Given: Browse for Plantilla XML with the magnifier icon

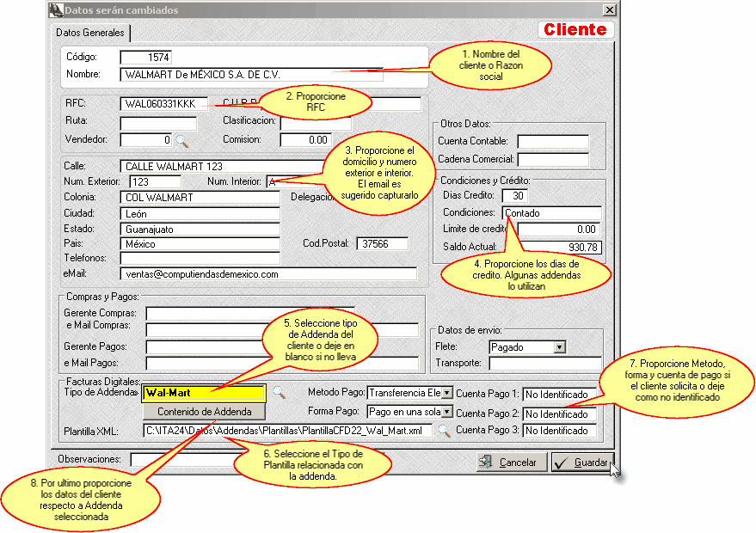Looking at the screenshot, I should pos(444,431).
